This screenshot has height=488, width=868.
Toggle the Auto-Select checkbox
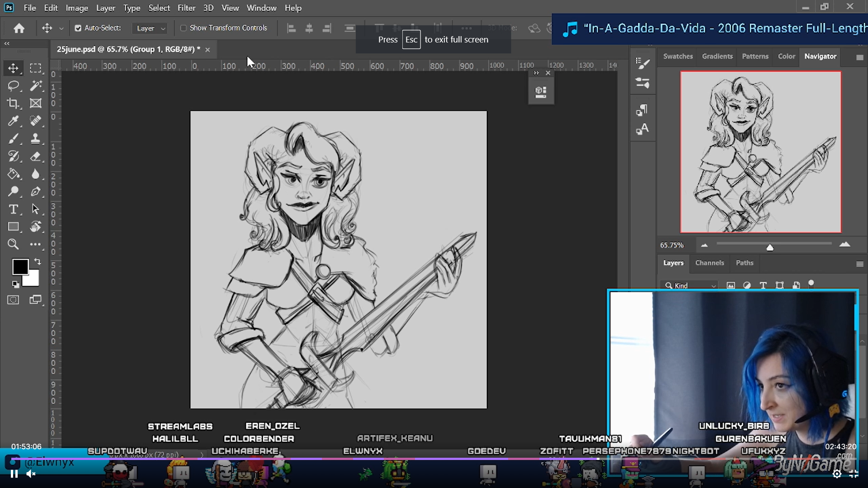[x=78, y=28]
